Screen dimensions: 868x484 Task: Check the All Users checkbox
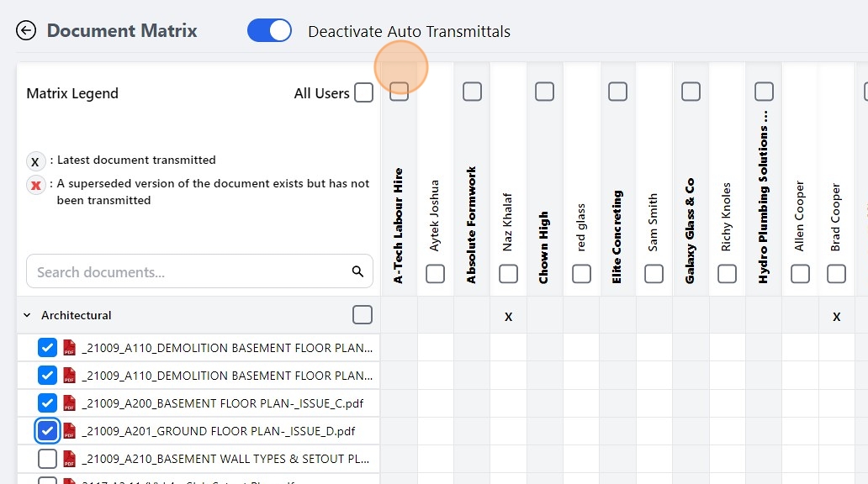tap(363, 92)
